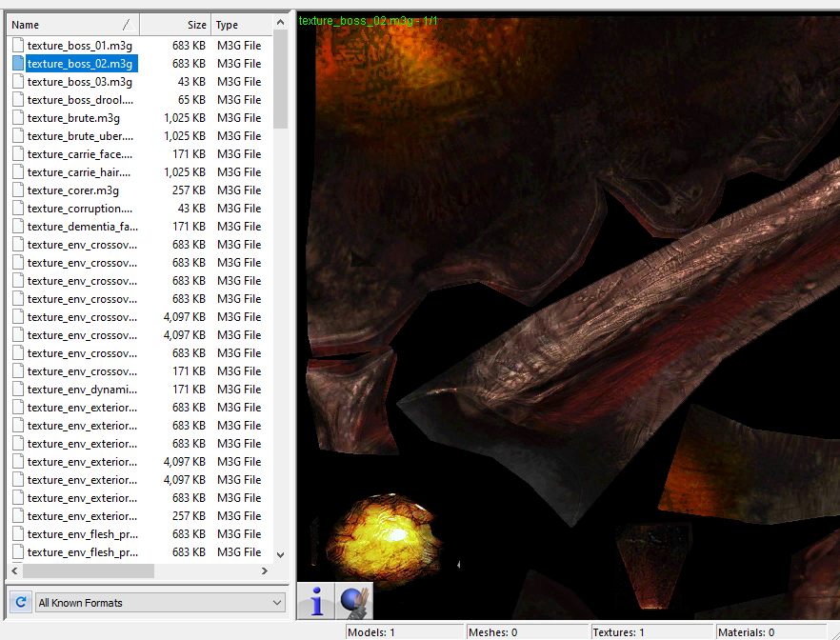This screenshot has width=840, height=640.
Task: Click the file icon beside texture_carrie_face
Action: (x=18, y=154)
